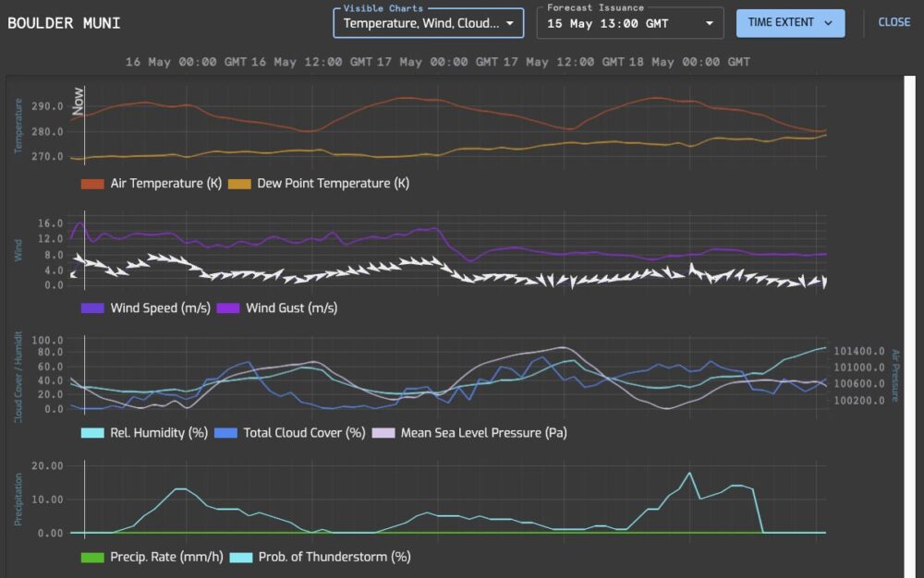Click the TIME EXTENT button

click(x=790, y=23)
